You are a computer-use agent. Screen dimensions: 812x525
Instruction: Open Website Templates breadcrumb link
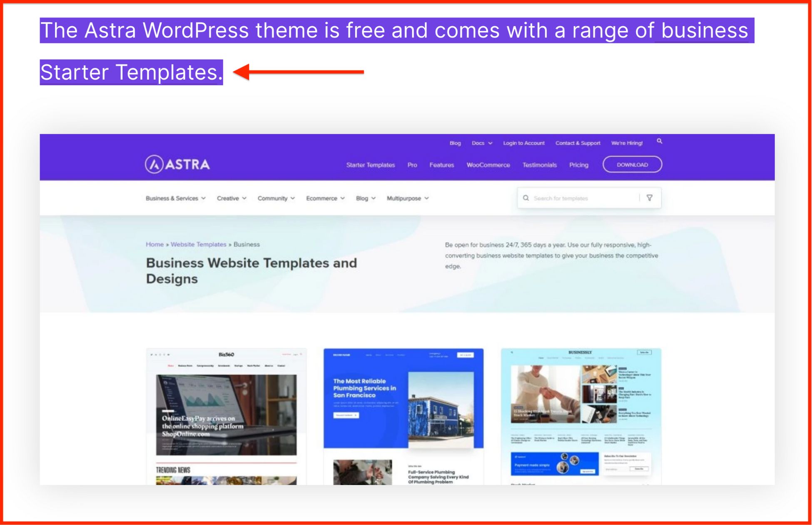coord(199,245)
